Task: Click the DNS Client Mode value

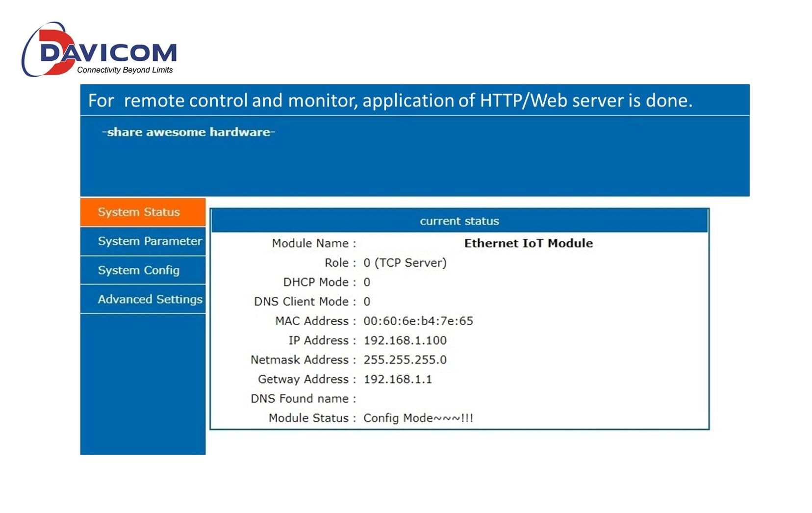Action: (x=367, y=302)
